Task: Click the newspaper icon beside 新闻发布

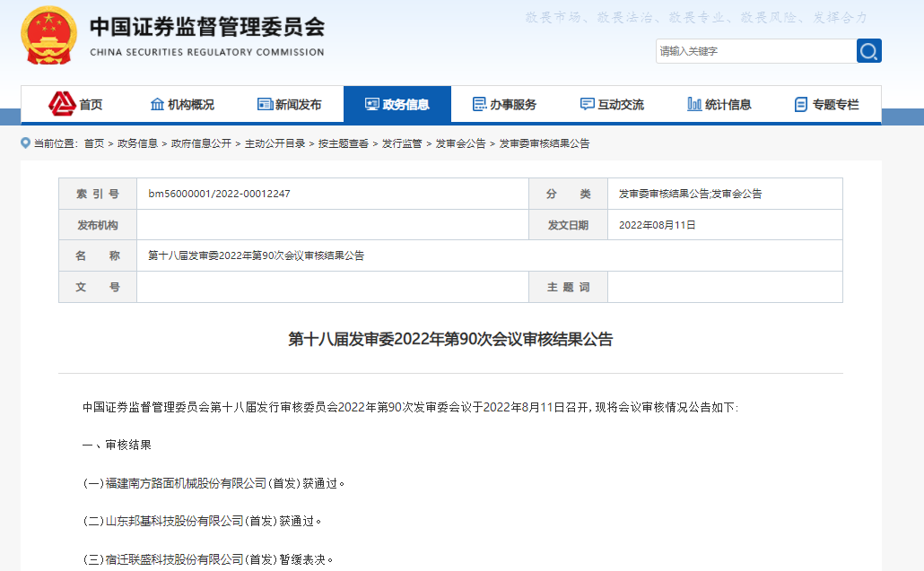Action: pos(265,104)
